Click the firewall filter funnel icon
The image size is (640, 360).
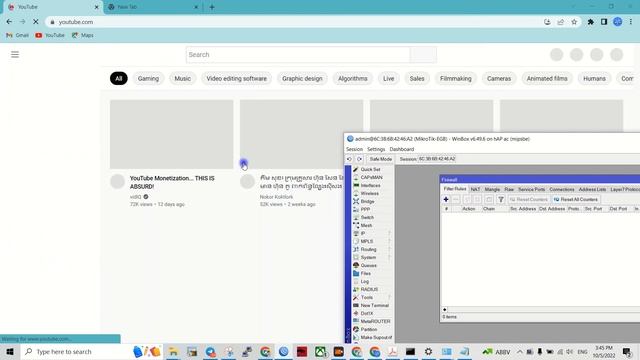(x=501, y=199)
